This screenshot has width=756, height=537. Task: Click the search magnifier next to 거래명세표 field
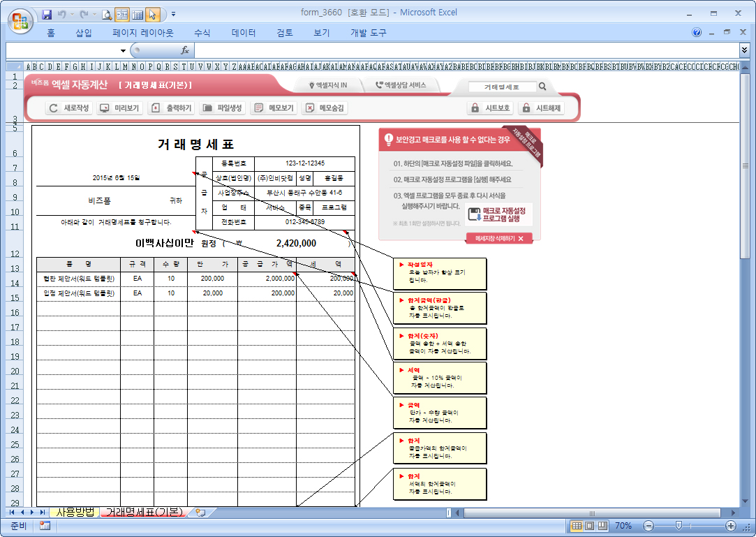[542, 87]
